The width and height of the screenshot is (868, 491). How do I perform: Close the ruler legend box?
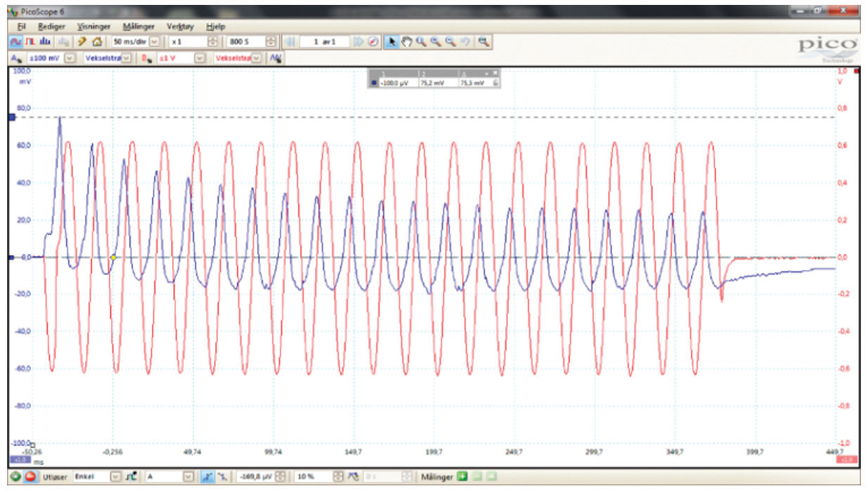click(x=495, y=73)
